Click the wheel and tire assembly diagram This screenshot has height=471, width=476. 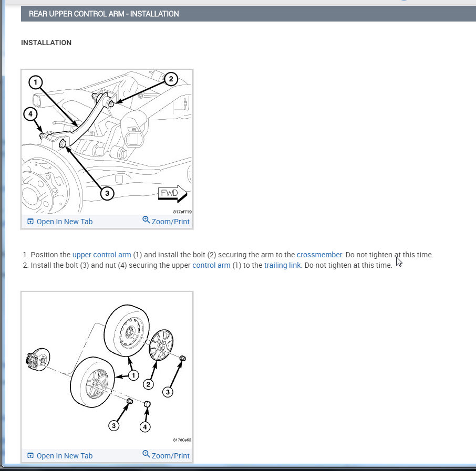click(107, 370)
